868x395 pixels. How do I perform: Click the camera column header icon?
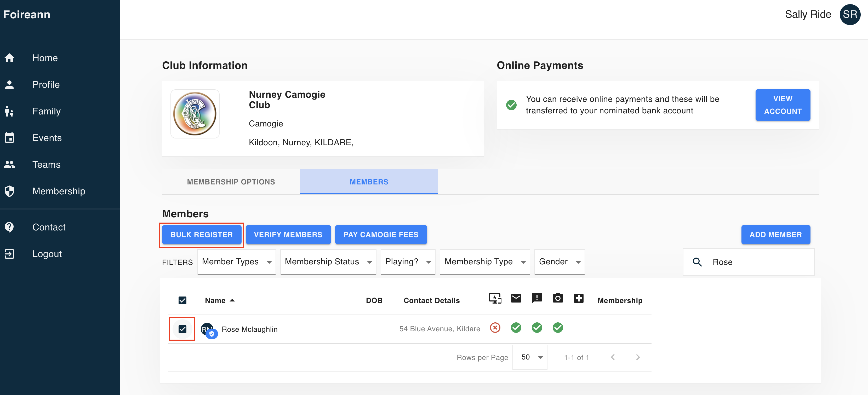click(x=558, y=298)
